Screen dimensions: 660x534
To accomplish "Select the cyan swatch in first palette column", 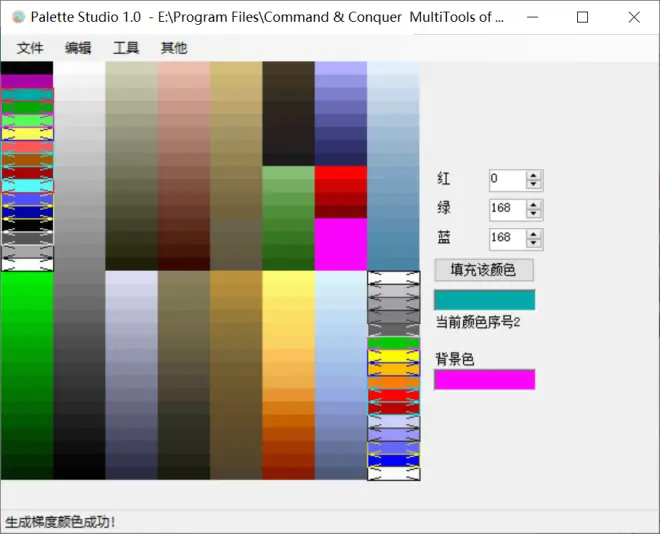I will 27,186.
